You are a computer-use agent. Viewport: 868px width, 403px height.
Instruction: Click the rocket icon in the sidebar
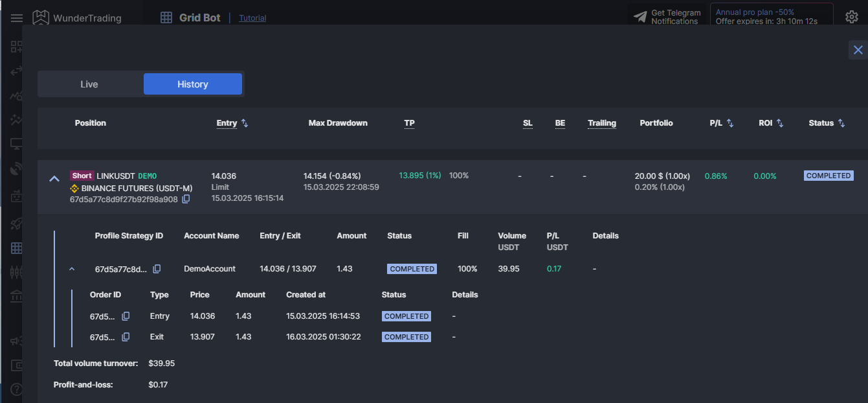[x=16, y=223]
